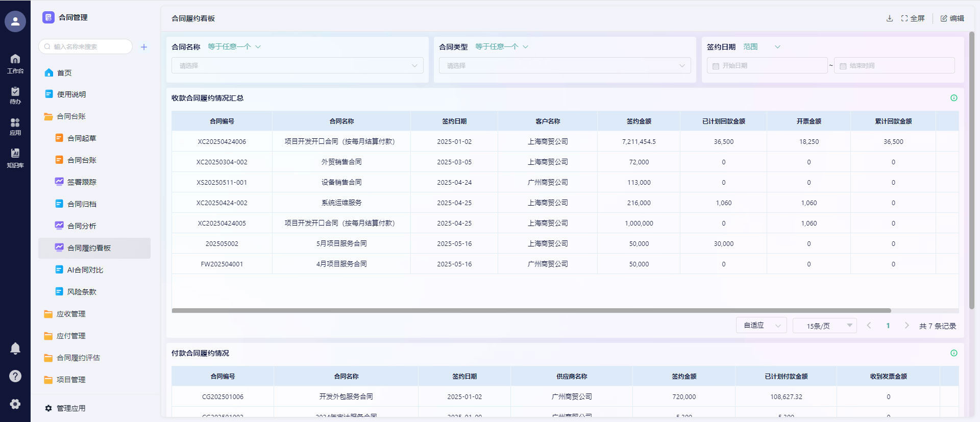Screen dimensions: 980x422
Task: Click info icon for 收款合同履约情况汇总
Action: (x=953, y=98)
